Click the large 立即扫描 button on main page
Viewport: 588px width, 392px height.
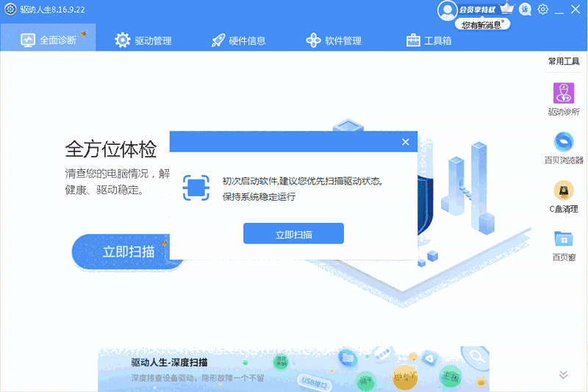(x=121, y=252)
